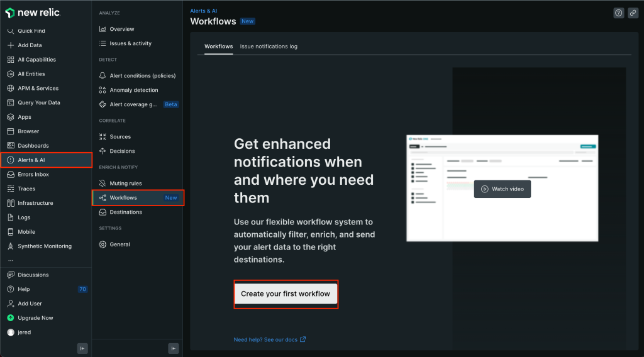Click the All Entities icon
Viewport: 644px width, 357px height.
pos(11,74)
